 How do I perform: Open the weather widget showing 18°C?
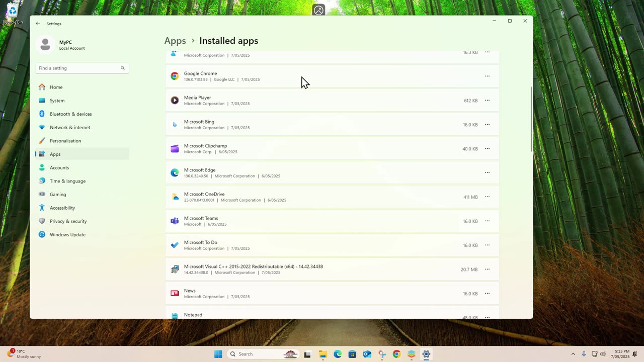(24, 354)
